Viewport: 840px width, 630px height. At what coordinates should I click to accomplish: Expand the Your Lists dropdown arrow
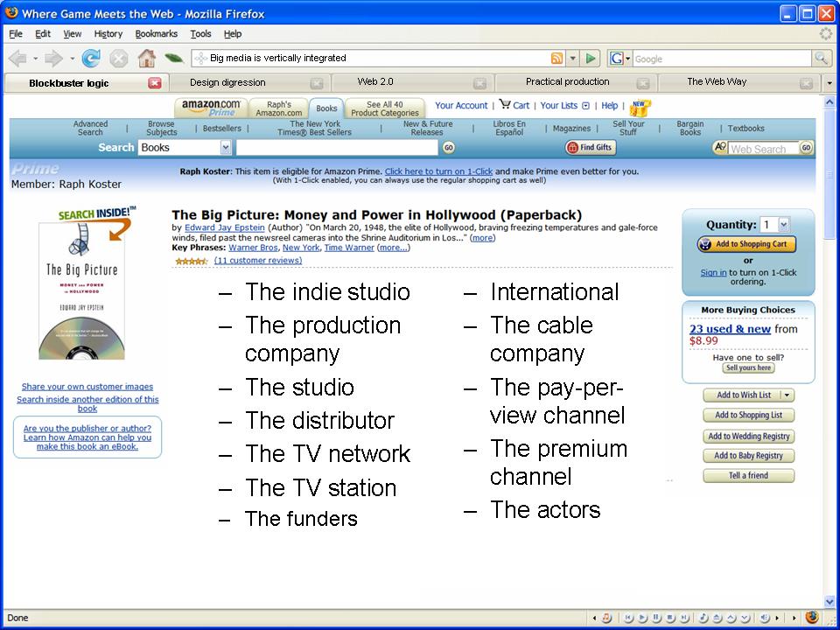585,106
